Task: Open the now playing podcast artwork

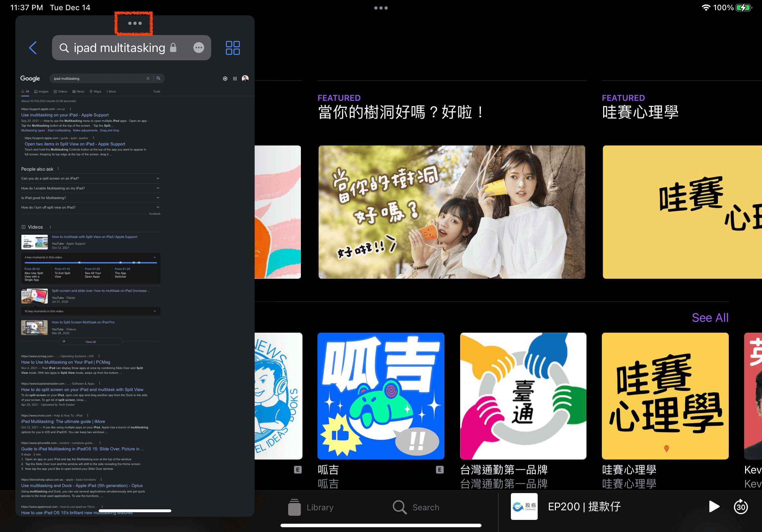Action: [524, 506]
